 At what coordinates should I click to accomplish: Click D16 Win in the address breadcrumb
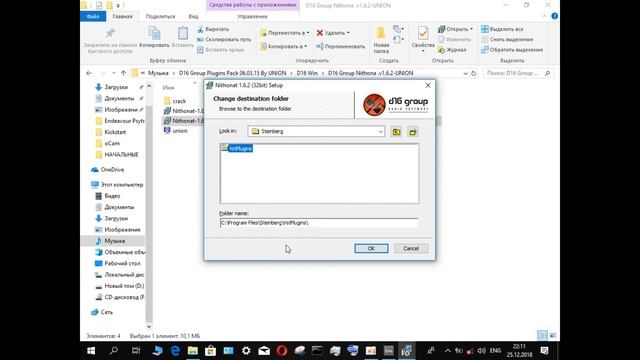pos(307,73)
